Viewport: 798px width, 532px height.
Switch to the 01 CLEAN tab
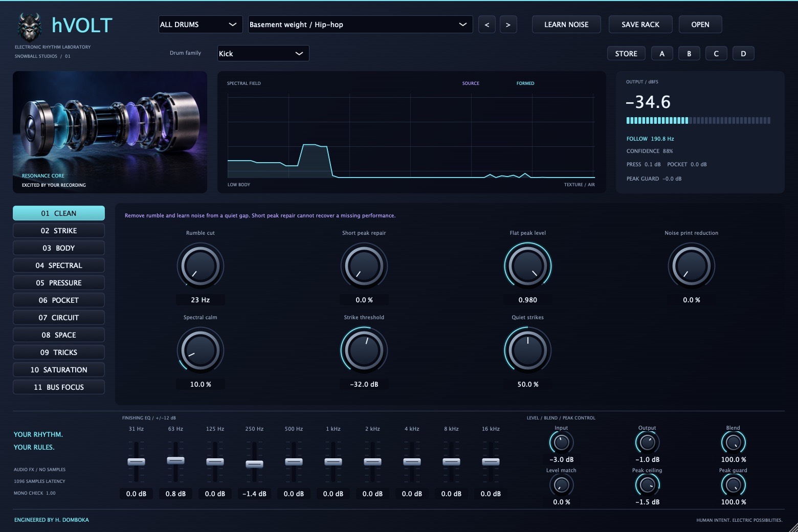click(x=59, y=213)
